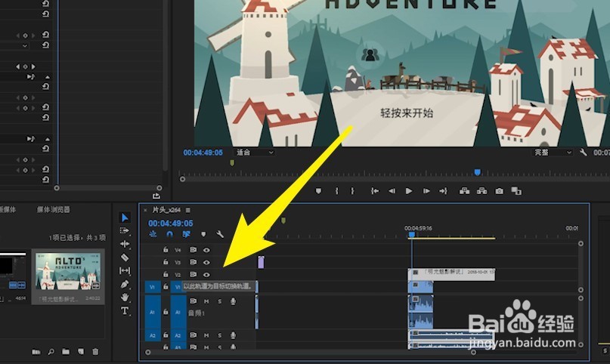610x364 pixels.
Task: Toggle insert sequences as nests in timeline
Action: [x=153, y=234]
